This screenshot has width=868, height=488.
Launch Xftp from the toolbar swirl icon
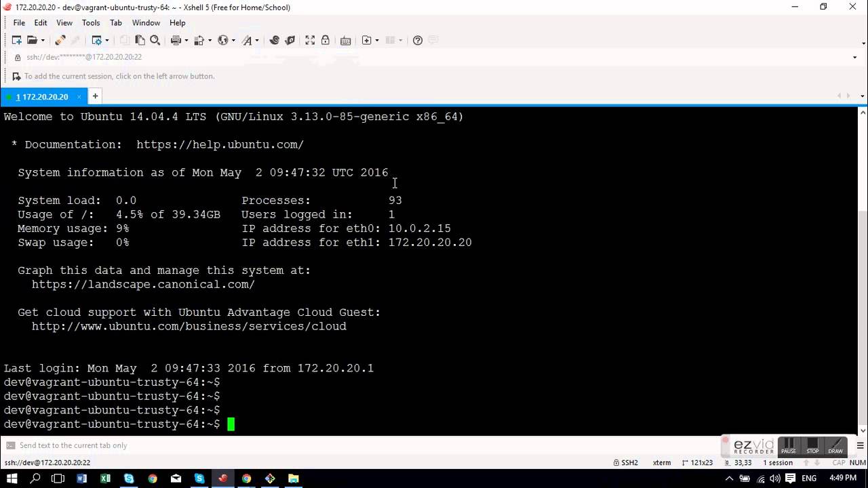point(274,41)
